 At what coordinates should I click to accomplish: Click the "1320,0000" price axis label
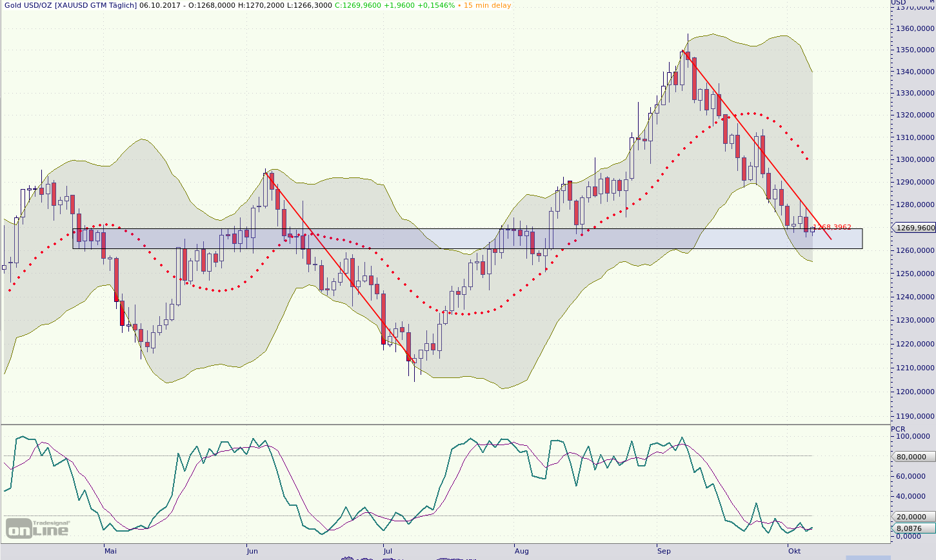coord(915,115)
